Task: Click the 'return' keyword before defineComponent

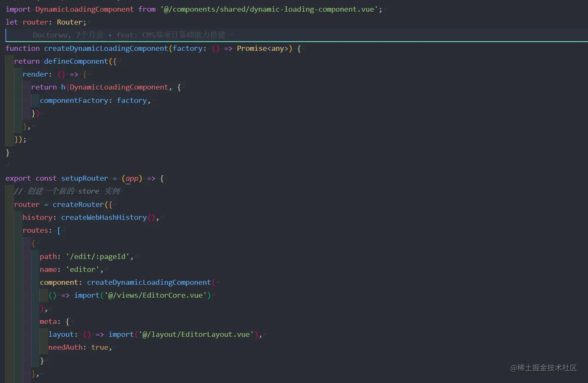Action: 27,61
